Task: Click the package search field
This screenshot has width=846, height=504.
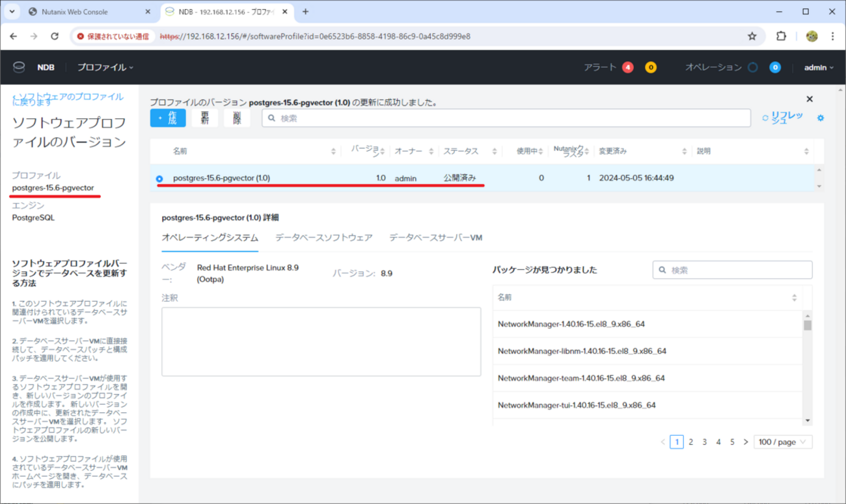Action: tap(732, 270)
